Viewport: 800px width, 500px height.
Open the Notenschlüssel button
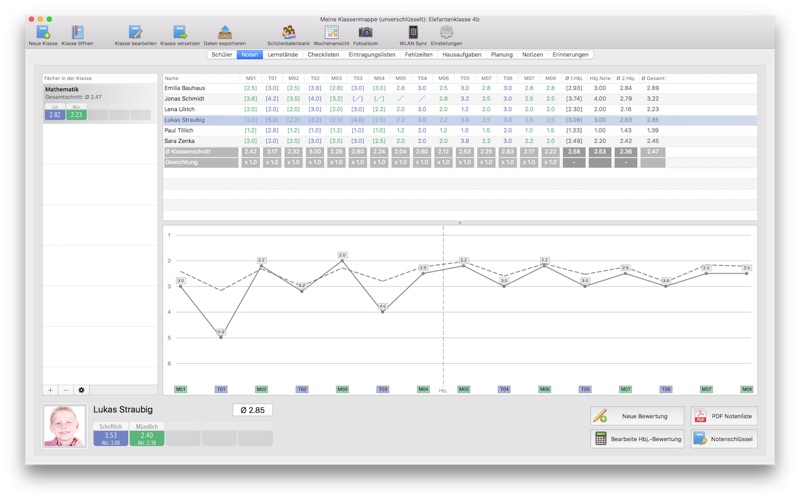tap(724, 439)
